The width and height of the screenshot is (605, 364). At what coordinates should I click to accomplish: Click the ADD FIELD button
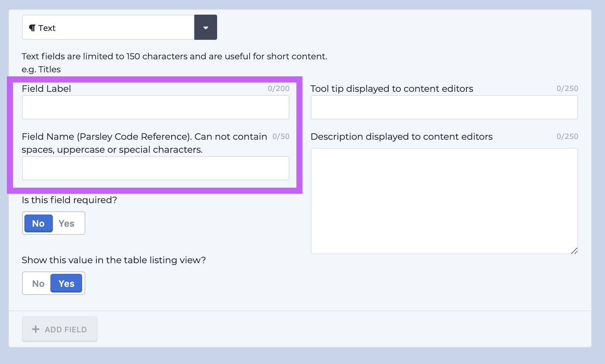click(x=60, y=329)
